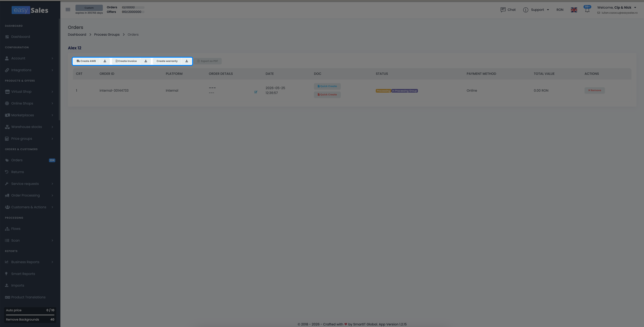This screenshot has height=327, width=644.
Task: Click the Offers usage progress bar
Action: (133, 12)
